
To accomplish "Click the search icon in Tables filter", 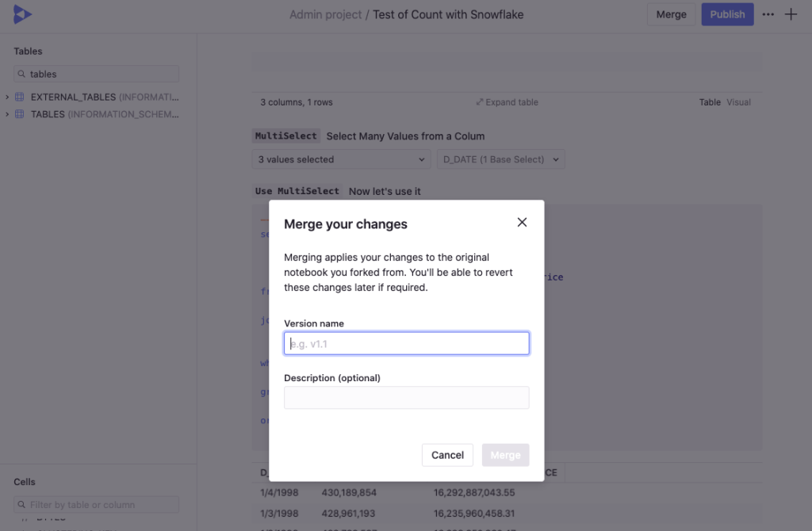I will (22, 74).
